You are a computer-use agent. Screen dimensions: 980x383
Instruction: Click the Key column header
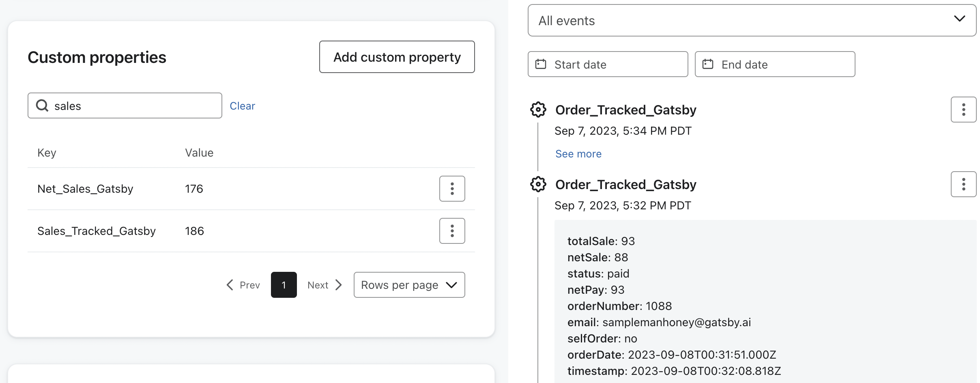click(47, 153)
